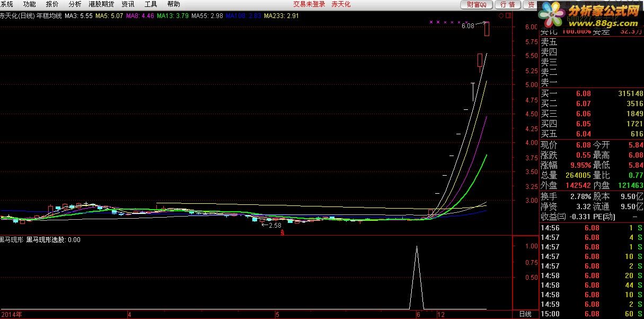Click the 收益(三) value -0.331
Image resolution: width=644 pixels, height=319 pixels.
coord(580,217)
